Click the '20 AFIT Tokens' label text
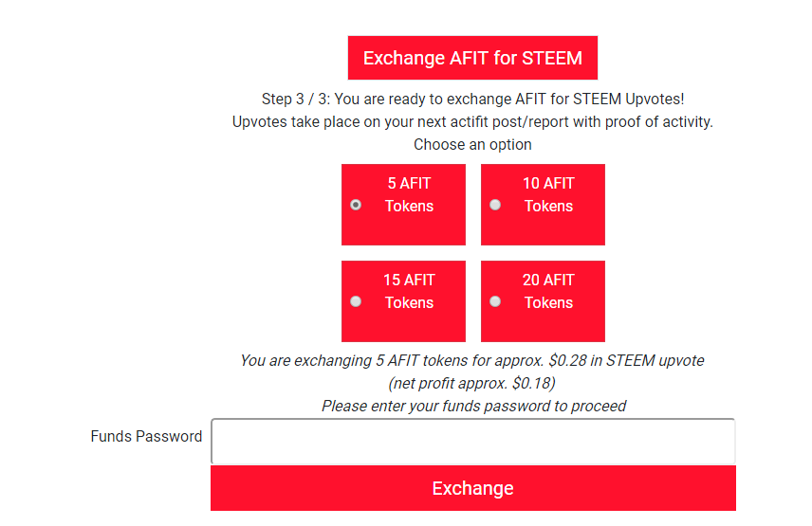812x526 pixels. click(x=548, y=291)
